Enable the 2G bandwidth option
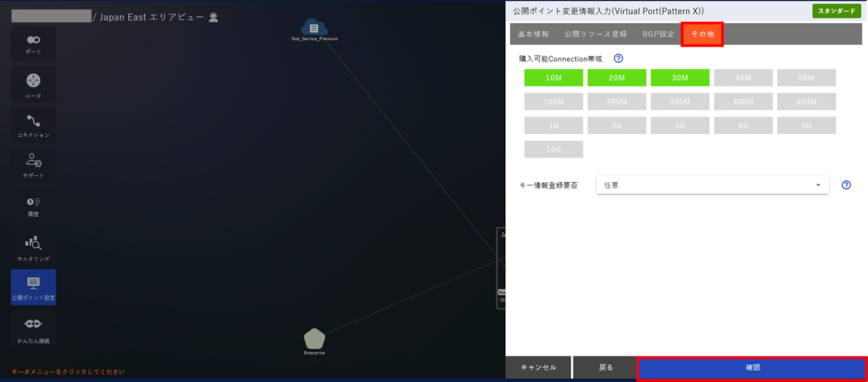 pos(617,125)
